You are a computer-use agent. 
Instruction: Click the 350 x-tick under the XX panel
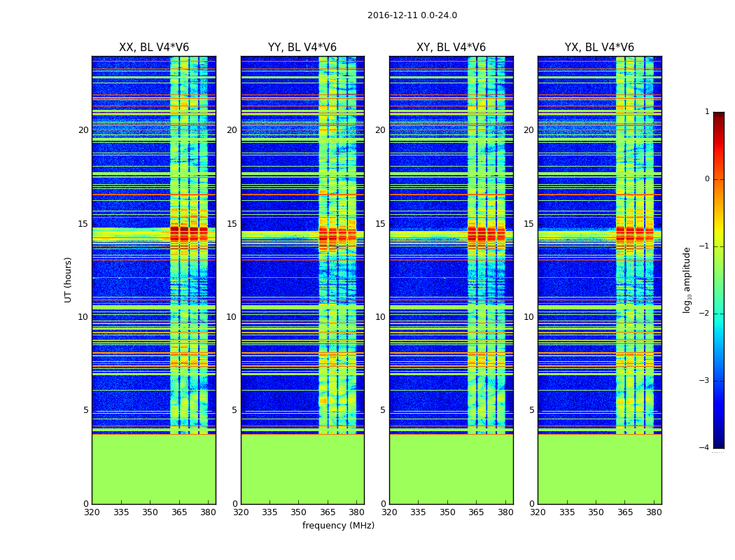[150, 512]
